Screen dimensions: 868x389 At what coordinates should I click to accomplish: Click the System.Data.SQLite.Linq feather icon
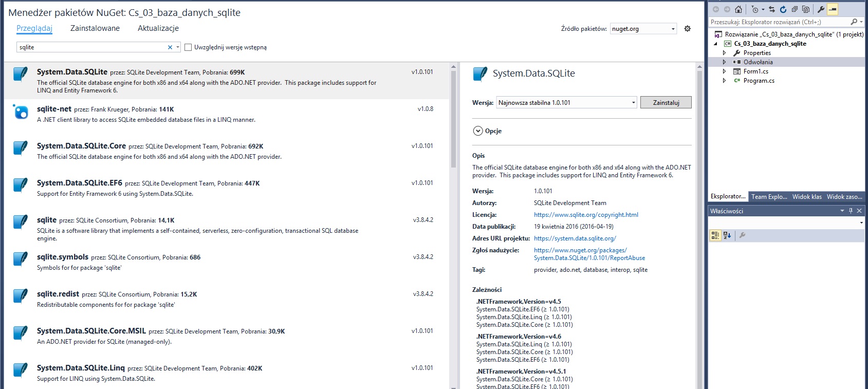pyautogui.click(x=20, y=370)
